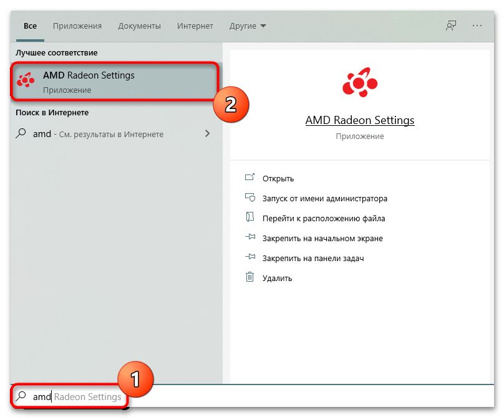This screenshot has width=504, height=420.
Task: Click the Приложение label under details title
Action: click(x=360, y=136)
